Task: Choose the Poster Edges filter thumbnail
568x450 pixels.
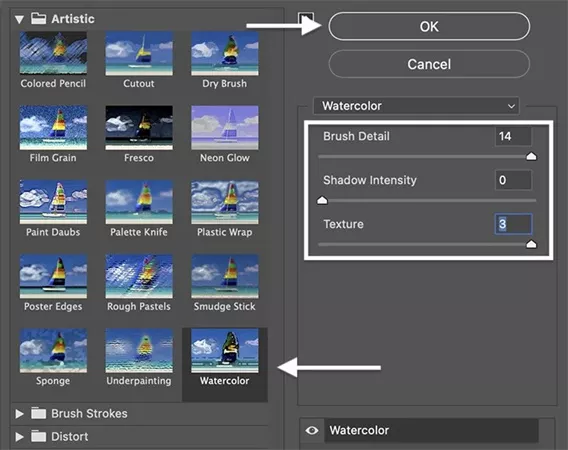Action: click(53, 276)
